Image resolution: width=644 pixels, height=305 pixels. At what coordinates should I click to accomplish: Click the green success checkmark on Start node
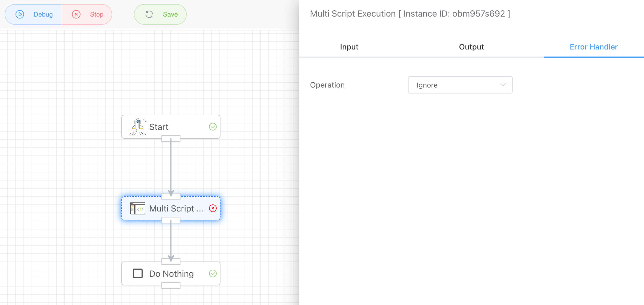(213, 127)
